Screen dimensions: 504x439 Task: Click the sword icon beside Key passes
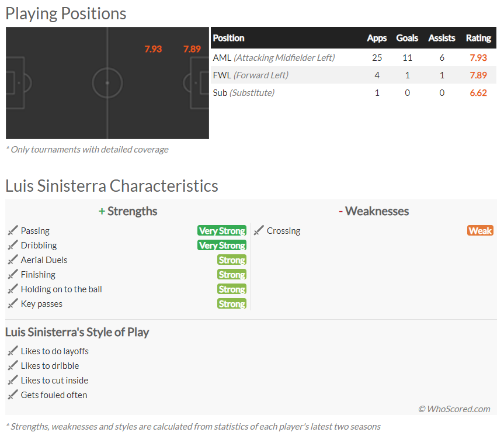coord(13,303)
